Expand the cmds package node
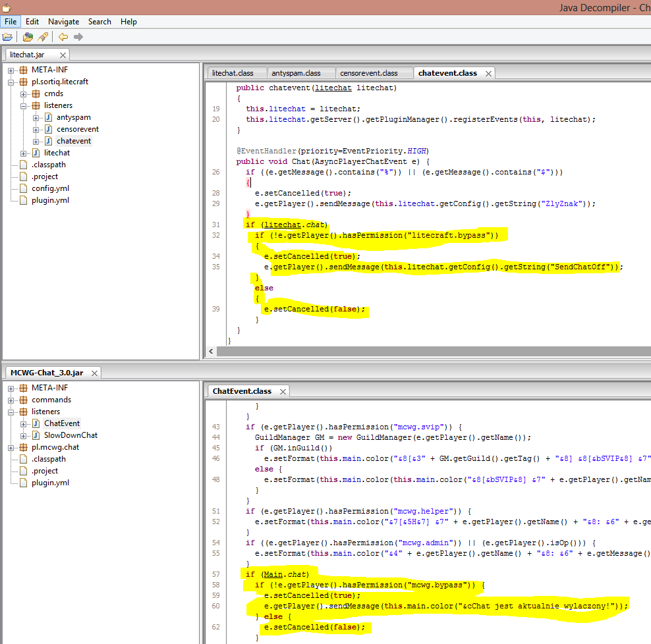 coord(24,94)
